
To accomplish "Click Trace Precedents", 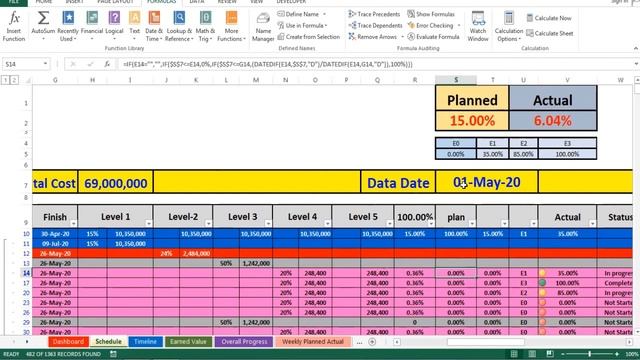I will tap(374, 14).
